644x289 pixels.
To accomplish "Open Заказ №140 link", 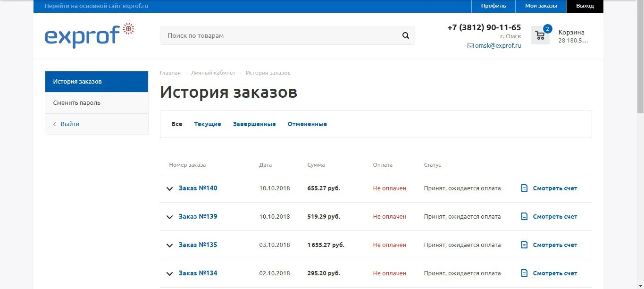I will pos(198,188).
